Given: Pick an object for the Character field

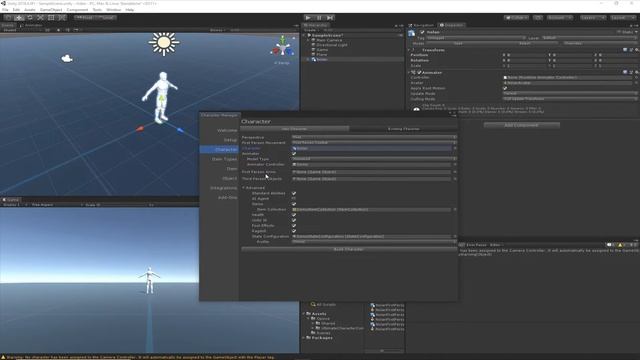Looking at the screenshot, I should tap(455, 148).
